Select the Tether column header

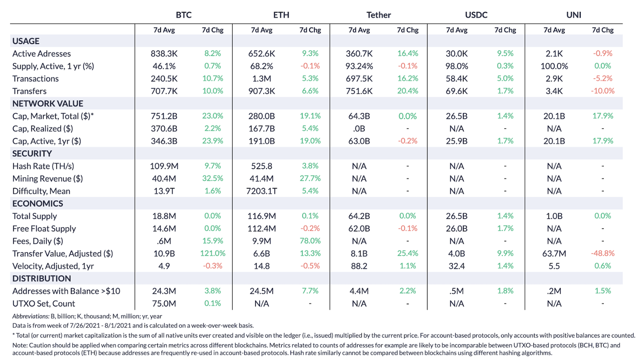pos(379,15)
